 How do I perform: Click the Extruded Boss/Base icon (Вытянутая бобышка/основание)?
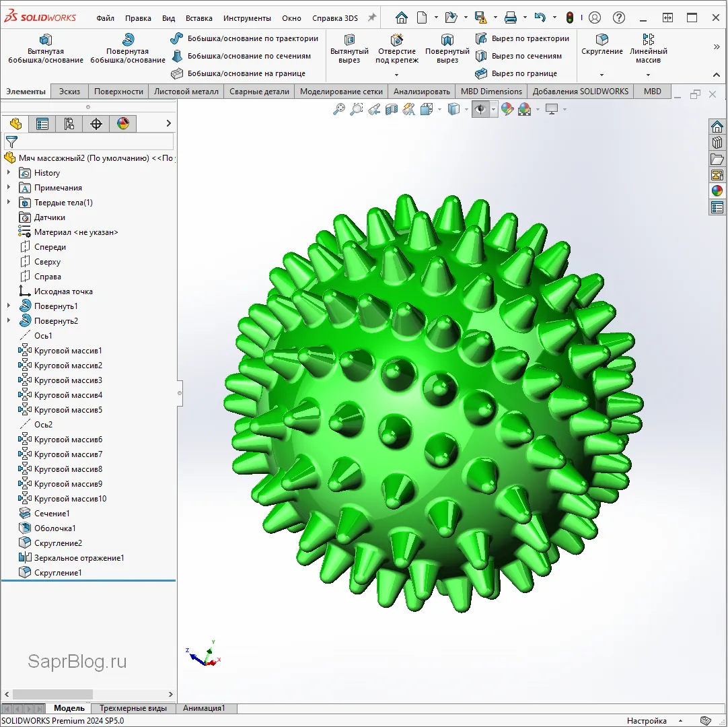[46, 40]
